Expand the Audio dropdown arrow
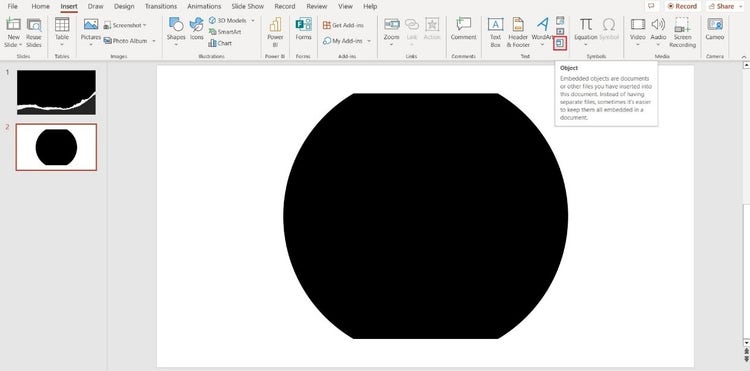This screenshot has width=750, height=371. tap(658, 45)
